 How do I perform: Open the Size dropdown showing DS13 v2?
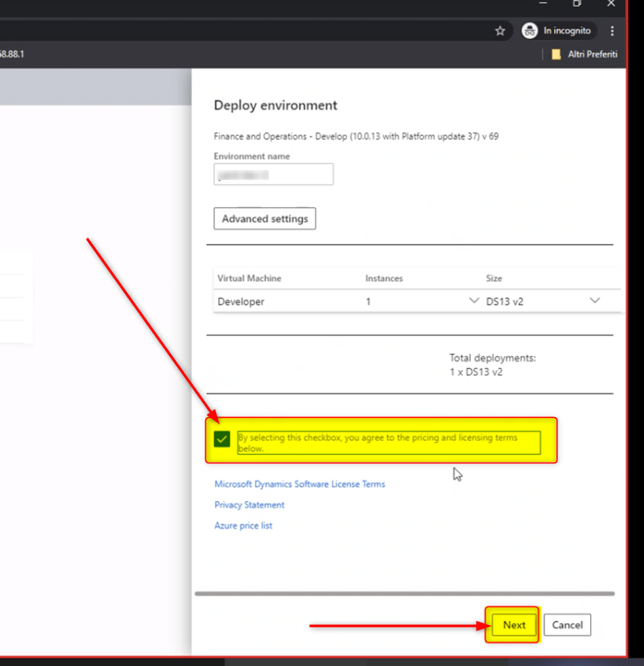pyautogui.click(x=594, y=301)
